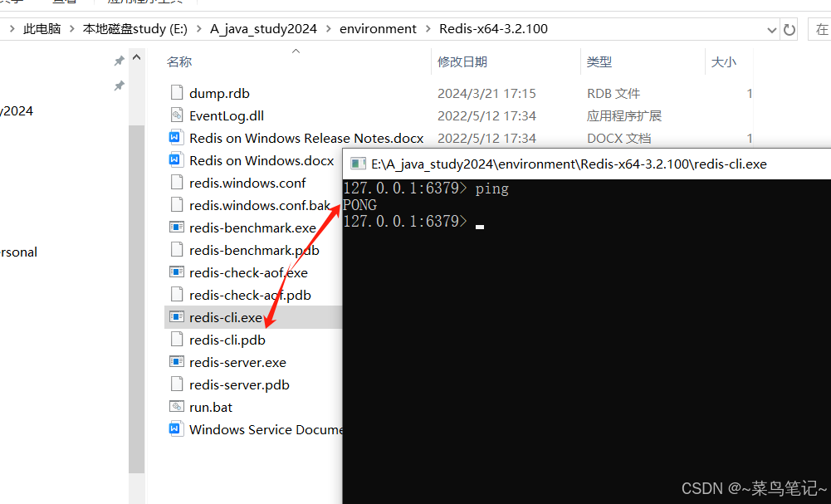This screenshot has height=504, width=831.
Task: Click 此电脑 in the address breadcrumb
Action: pyautogui.click(x=42, y=28)
